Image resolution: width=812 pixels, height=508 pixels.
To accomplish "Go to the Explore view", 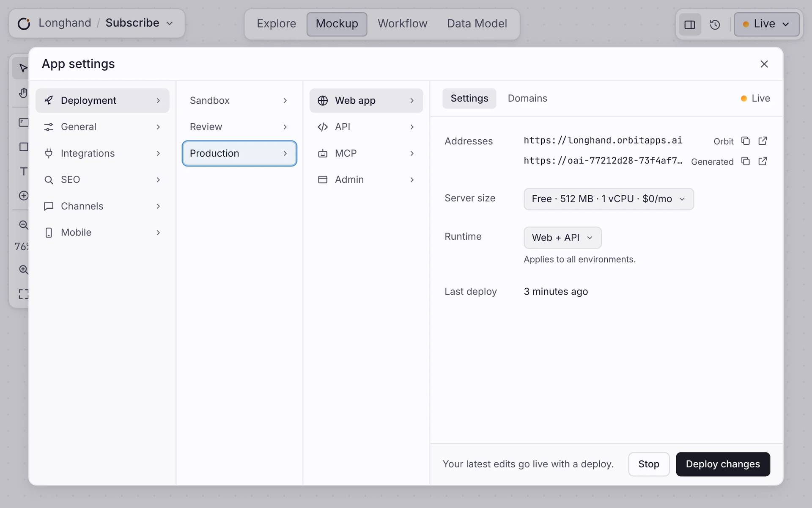I will pos(276,24).
